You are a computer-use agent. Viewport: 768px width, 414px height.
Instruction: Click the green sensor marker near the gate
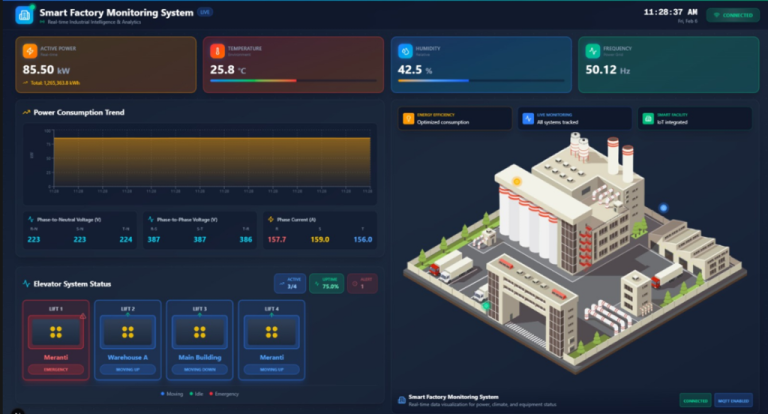[x=486, y=306]
